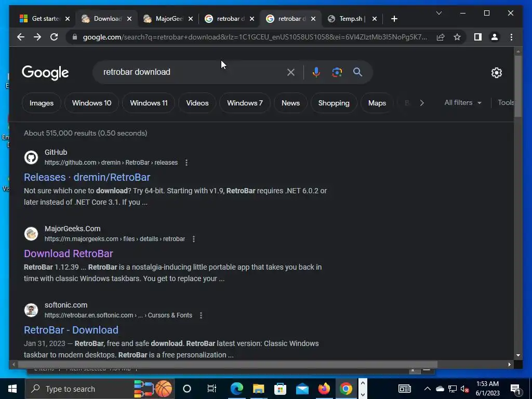Open Chrome profile menu

[495, 37]
